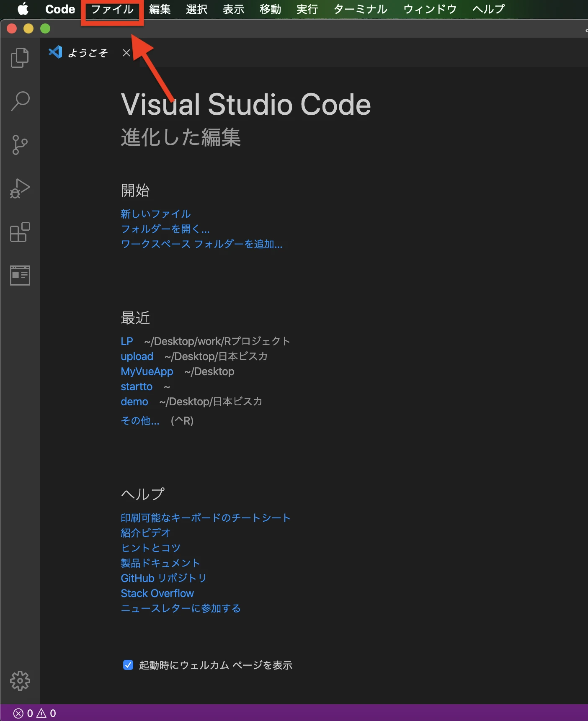Open the ヒントとコツ link
Viewport: 588px width, 721px height.
(151, 548)
